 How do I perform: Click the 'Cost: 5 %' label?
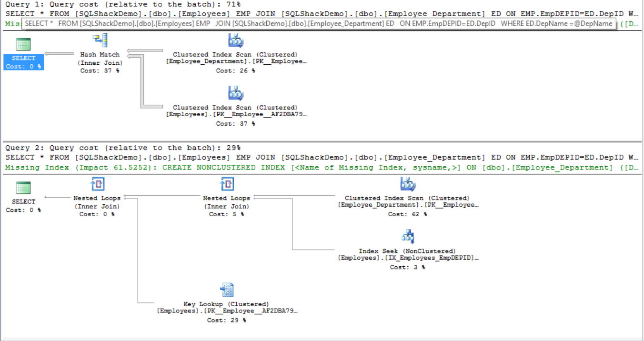click(227, 214)
